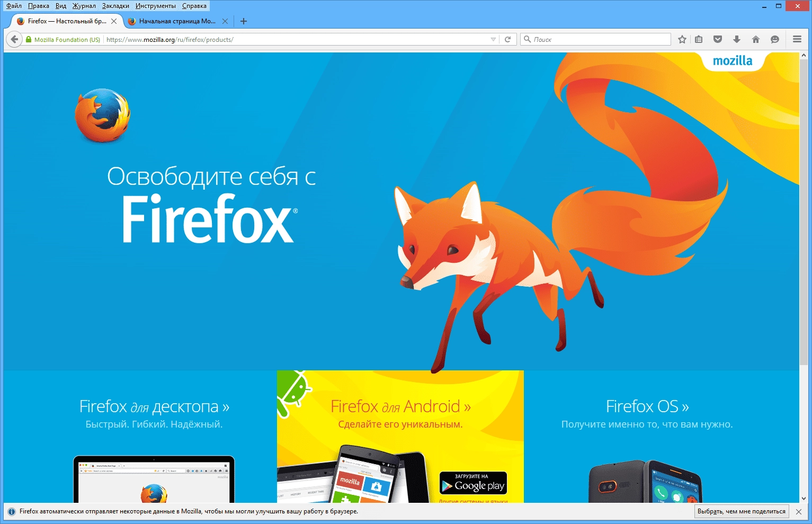Expand the URL history dropdown arrow
Viewport: 812px width, 524px height.
point(493,39)
